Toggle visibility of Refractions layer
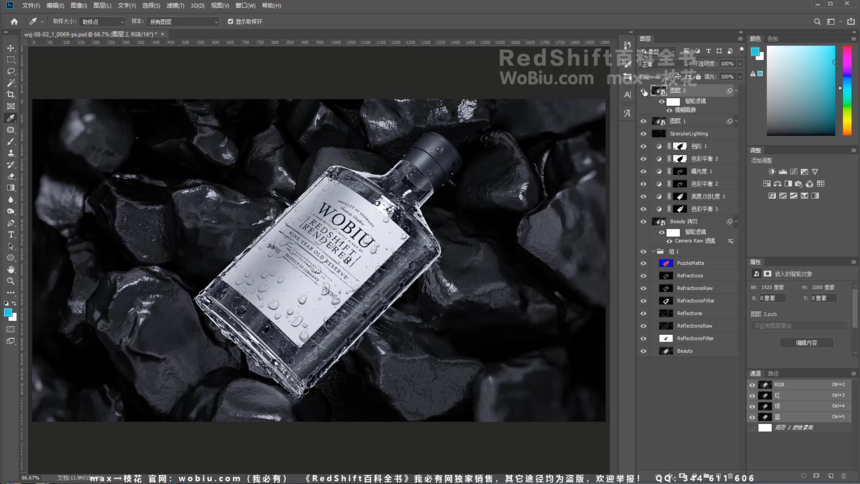Viewport: 860px width, 484px height. (643, 275)
